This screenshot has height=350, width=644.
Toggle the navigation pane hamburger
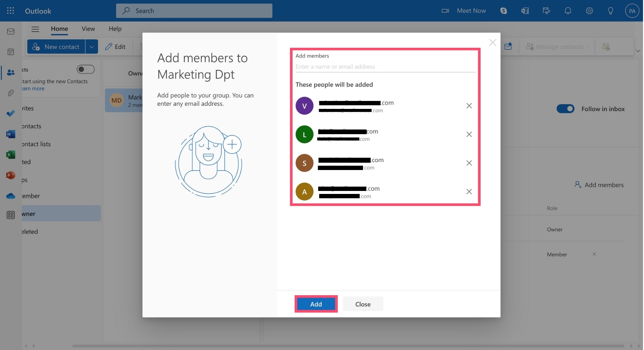[x=35, y=29]
